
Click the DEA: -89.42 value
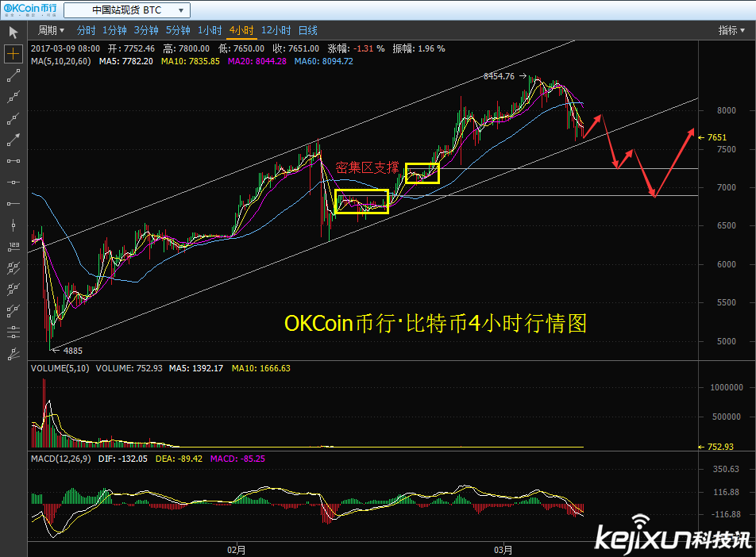179,459
